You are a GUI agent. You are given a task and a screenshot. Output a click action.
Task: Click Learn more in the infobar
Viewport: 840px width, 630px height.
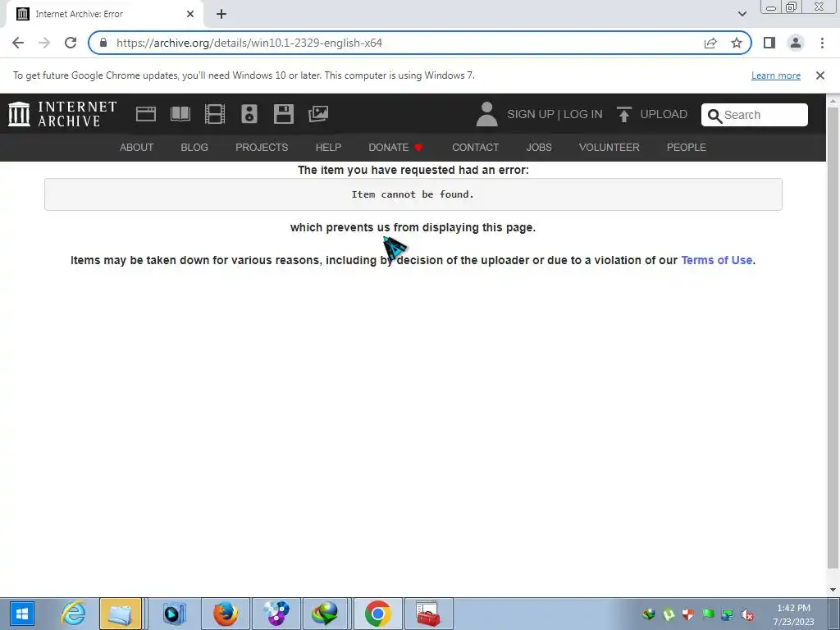(776, 75)
